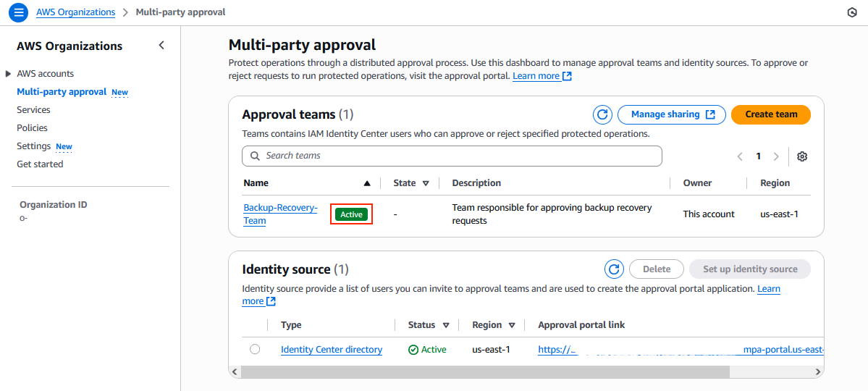868x391 pixels.
Task: Open Services in the sidebar
Action: [33, 109]
